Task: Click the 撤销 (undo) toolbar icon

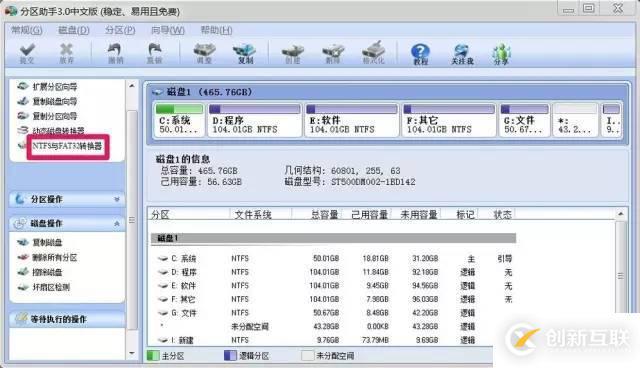Action: click(x=115, y=53)
